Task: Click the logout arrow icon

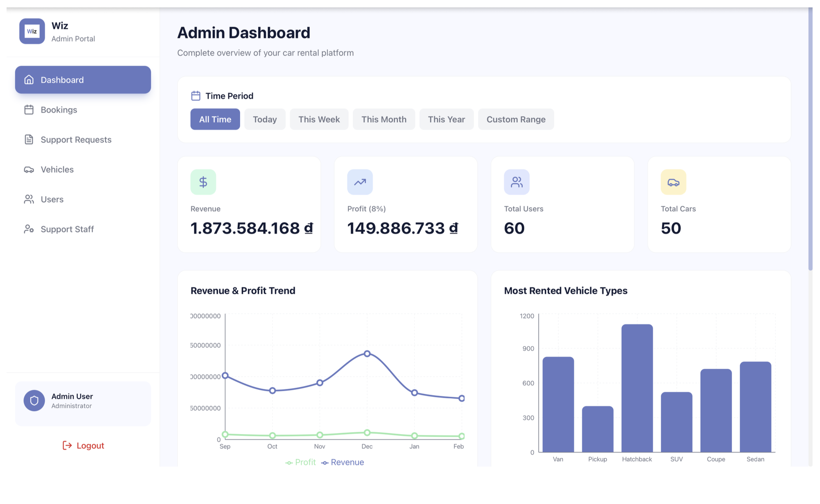Action: [67, 445]
